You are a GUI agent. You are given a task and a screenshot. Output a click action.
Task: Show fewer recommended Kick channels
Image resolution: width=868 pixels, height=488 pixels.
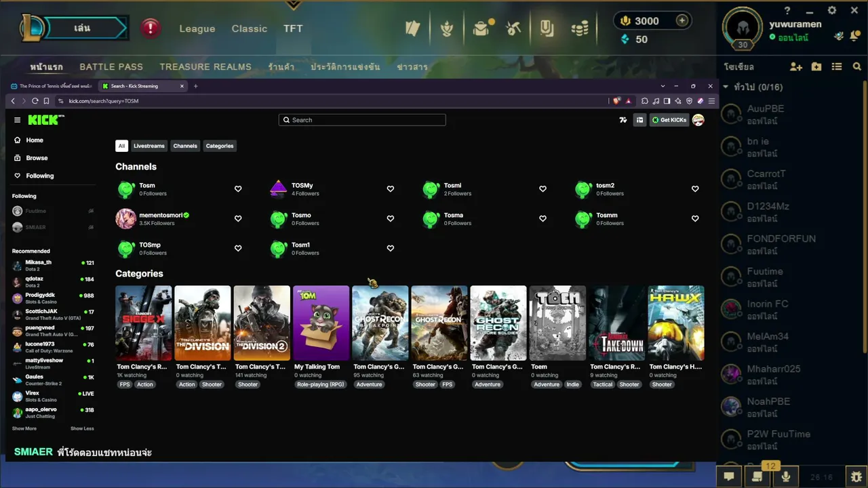coord(82,428)
